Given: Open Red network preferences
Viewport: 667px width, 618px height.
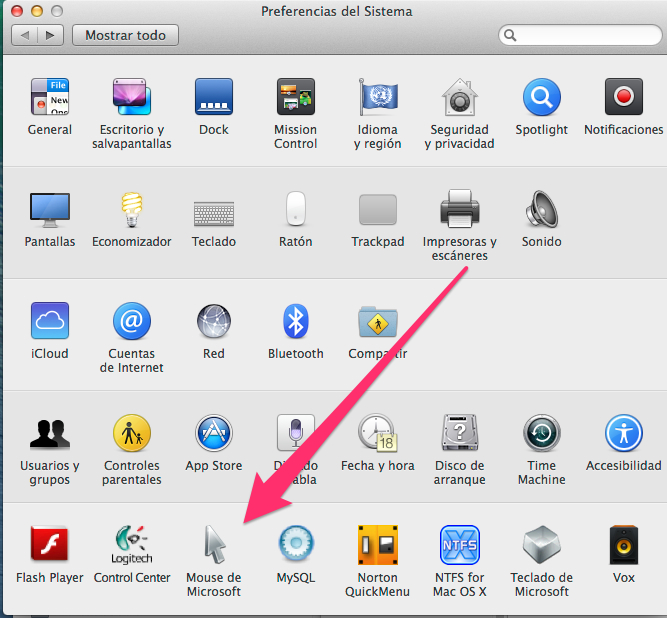Looking at the screenshot, I should tap(214, 321).
